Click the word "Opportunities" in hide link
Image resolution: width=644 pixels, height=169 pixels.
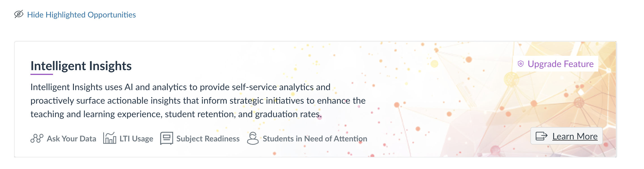tap(112, 15)
